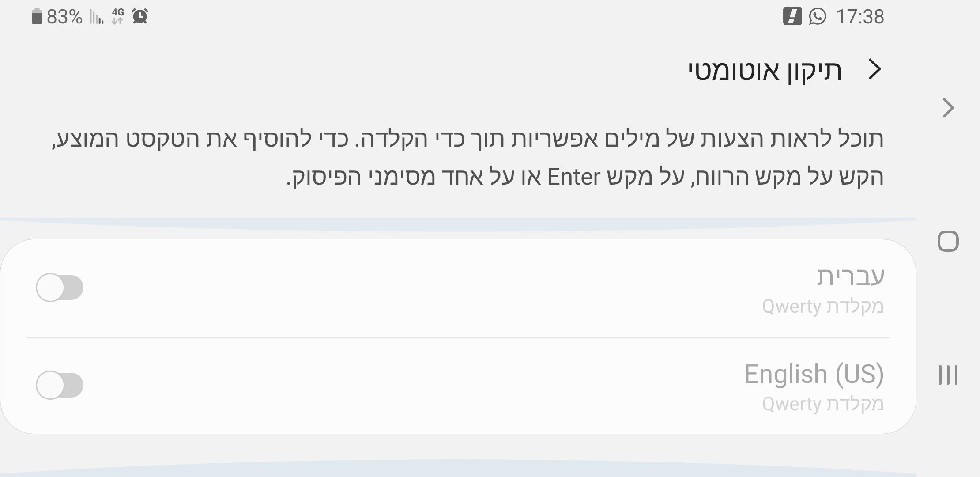The width and height of the screenshot is (980, 477).
Task: Tap the back arrow beside תיקון אוטומטי
Action: click(875, 70)
